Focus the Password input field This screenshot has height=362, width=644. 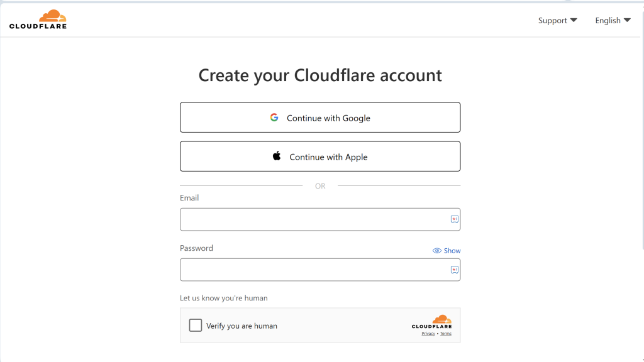(x=320, y=270)
